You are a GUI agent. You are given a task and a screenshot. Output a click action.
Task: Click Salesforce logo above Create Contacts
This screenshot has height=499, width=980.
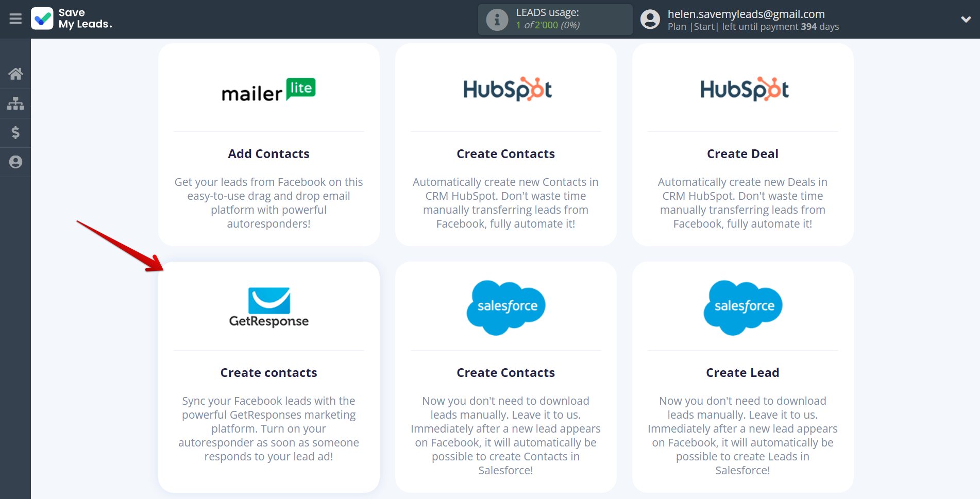tap(506, 307)
